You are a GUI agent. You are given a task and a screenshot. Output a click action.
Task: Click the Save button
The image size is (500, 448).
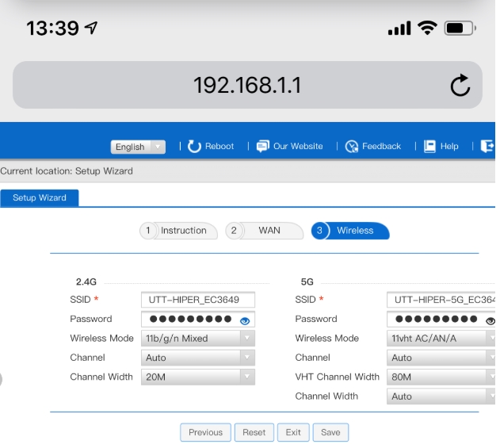pos(330,432)
